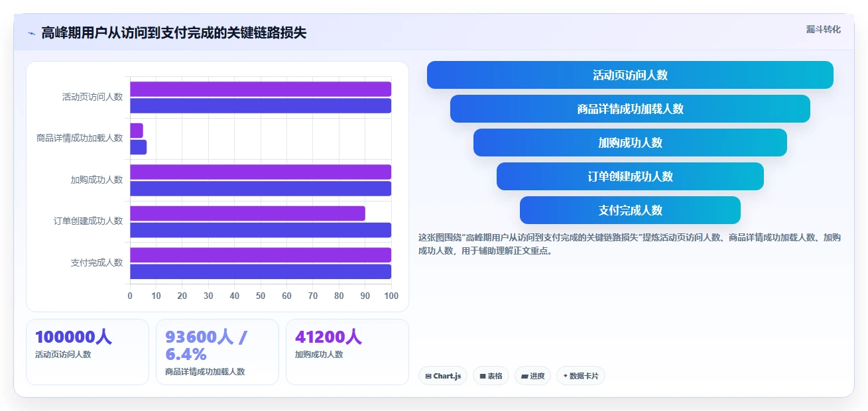Click the 93600人 / 6.4% stat value

pos(206,346)
